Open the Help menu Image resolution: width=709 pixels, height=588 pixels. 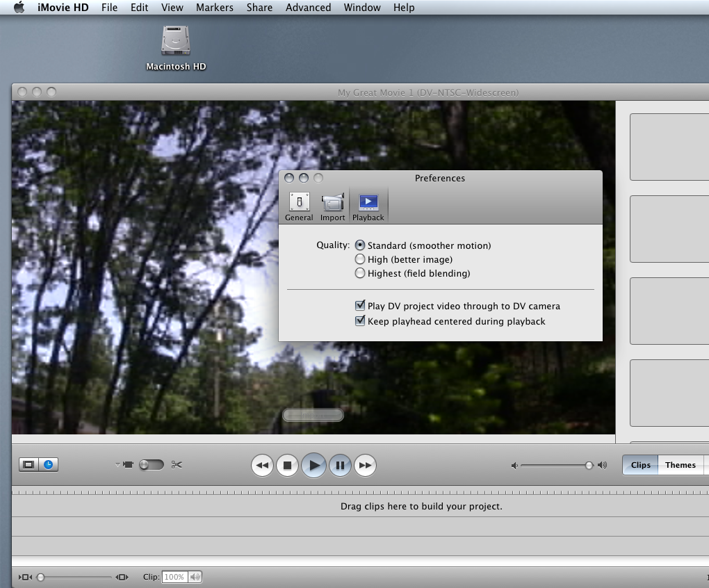coord(404,8)
